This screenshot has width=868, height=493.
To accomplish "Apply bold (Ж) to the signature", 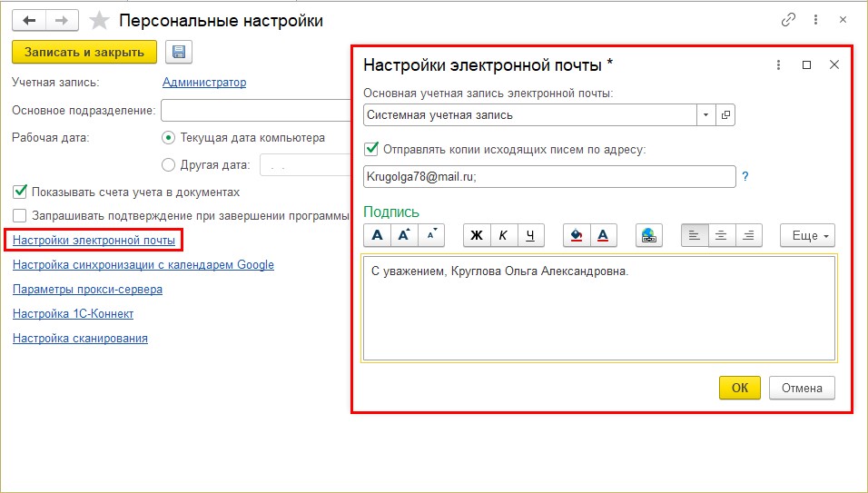I will coord(476,235).
